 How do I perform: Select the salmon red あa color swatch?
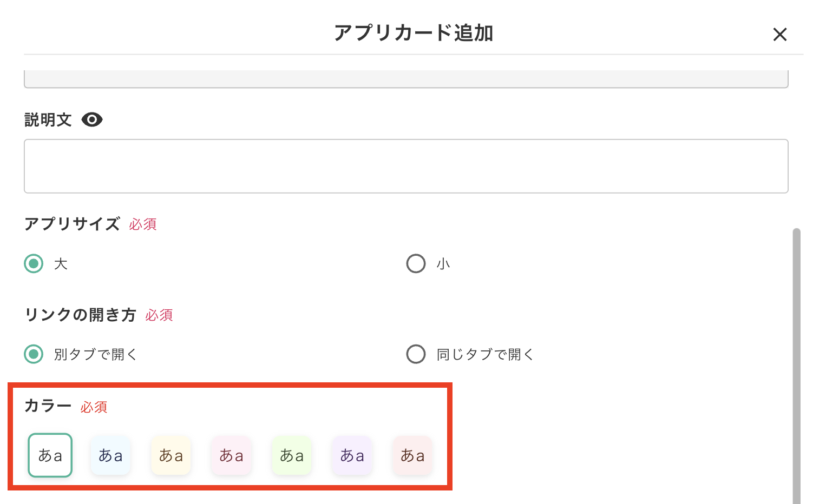pos(412,455)
